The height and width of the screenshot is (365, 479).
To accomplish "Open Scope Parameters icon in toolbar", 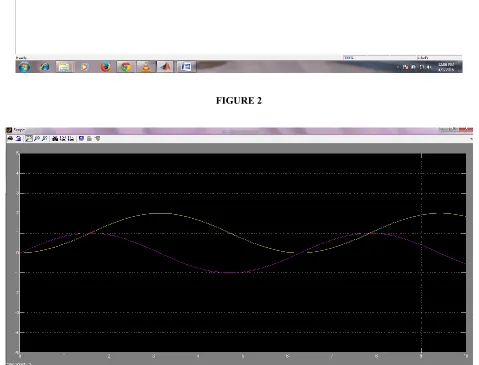I will coord(18,139).
